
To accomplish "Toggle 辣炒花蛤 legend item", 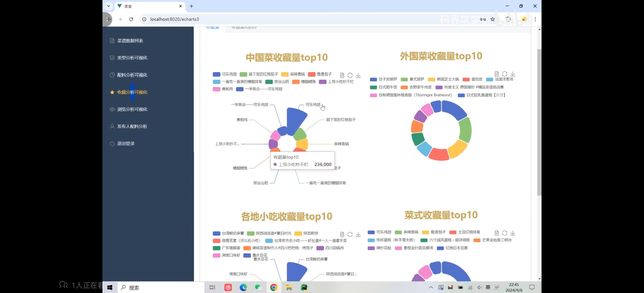I will [380, 248].
